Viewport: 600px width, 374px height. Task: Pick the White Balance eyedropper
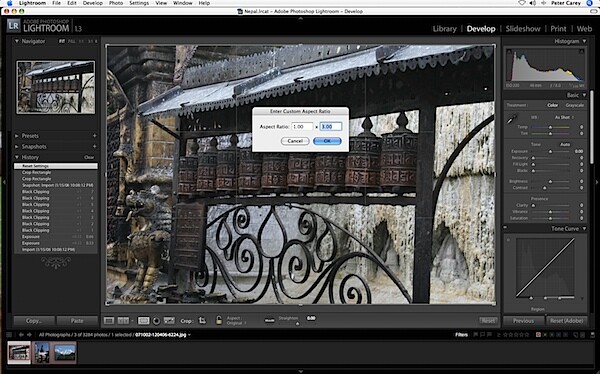click(x=512, y=119)
